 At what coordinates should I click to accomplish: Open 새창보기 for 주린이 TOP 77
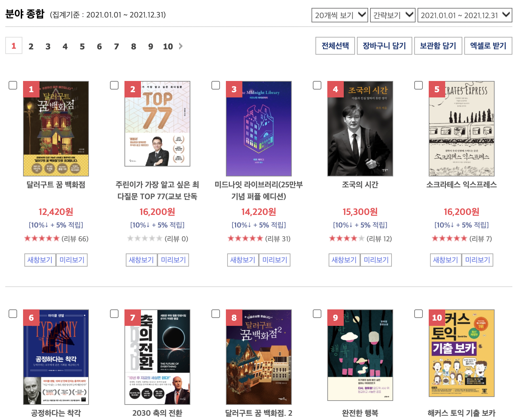click(x=142, y=260)
